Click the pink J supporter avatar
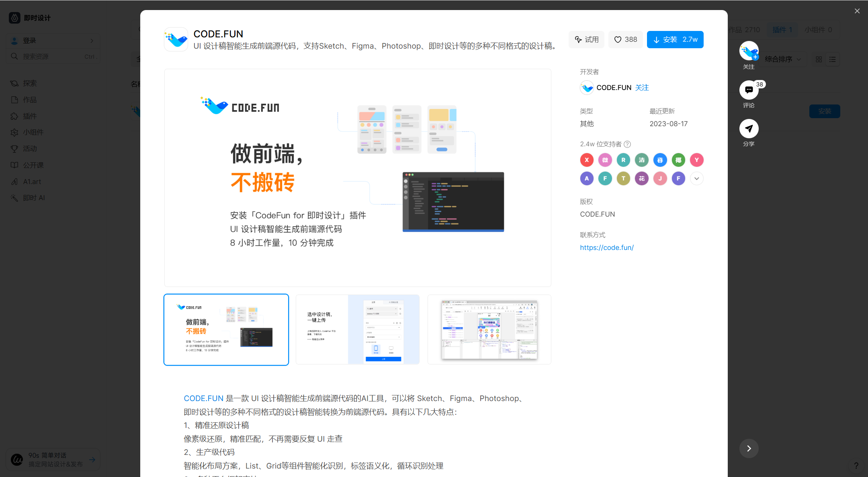This screenshot has width=868, height=477. click(660, 178)
